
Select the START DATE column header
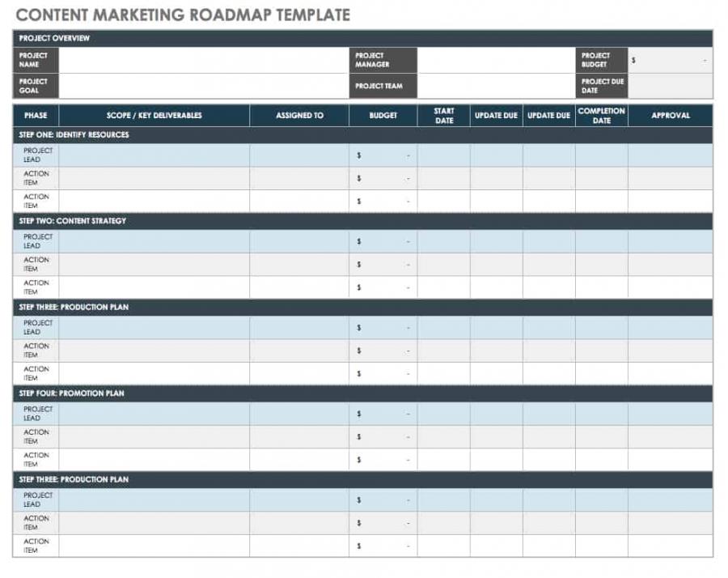click(x=442, y=115)
